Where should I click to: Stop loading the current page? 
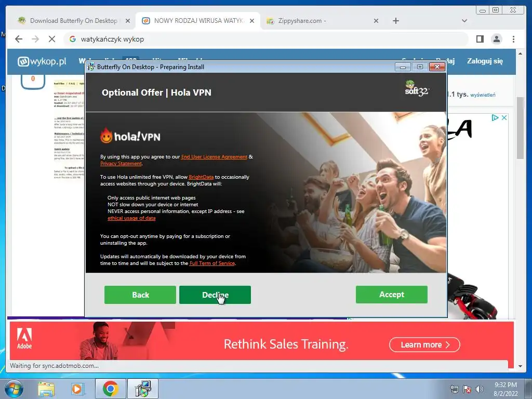tap(52, 39)
